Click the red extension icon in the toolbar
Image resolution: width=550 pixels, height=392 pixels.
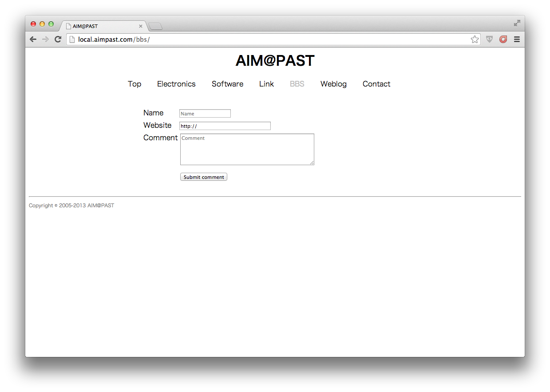pyautogui.click(x=503, y=39)
